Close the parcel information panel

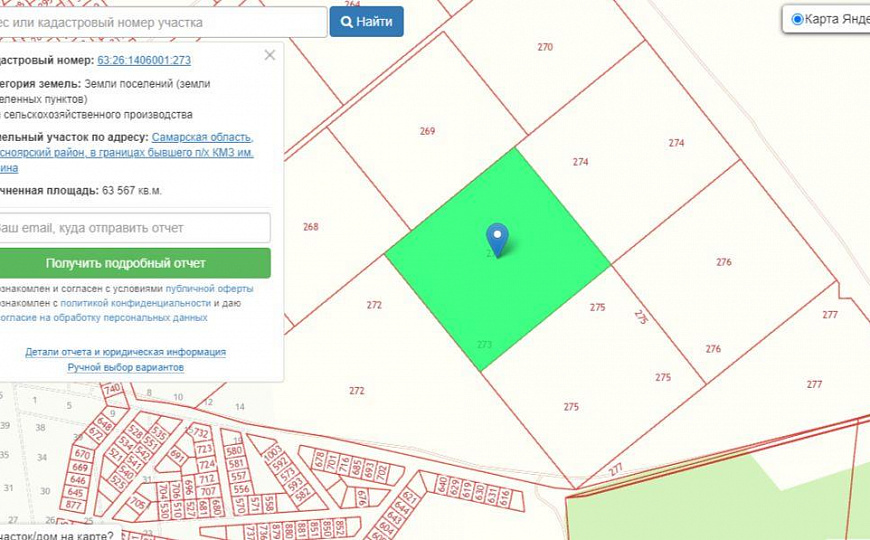pyautogui.click(x=269, y=55)
